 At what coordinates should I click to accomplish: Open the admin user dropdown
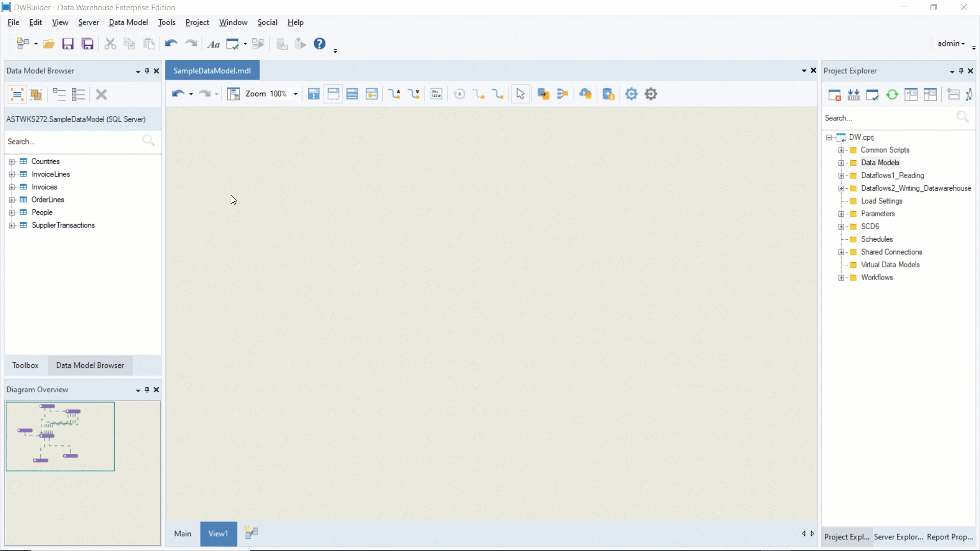pos(951,43)
